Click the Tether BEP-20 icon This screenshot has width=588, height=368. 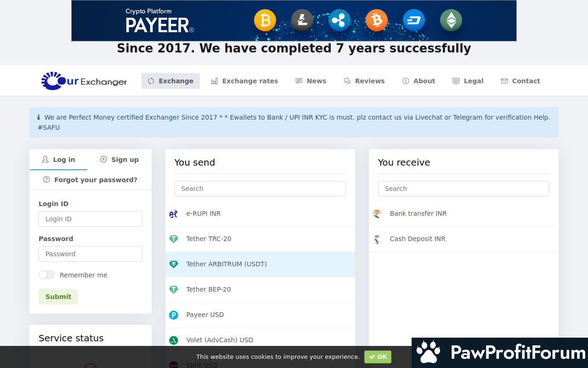pos(174,290)
